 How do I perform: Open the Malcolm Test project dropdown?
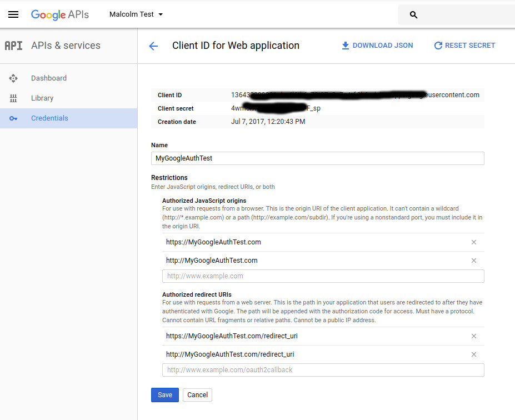pyautogui.click(x=136, y=14)
